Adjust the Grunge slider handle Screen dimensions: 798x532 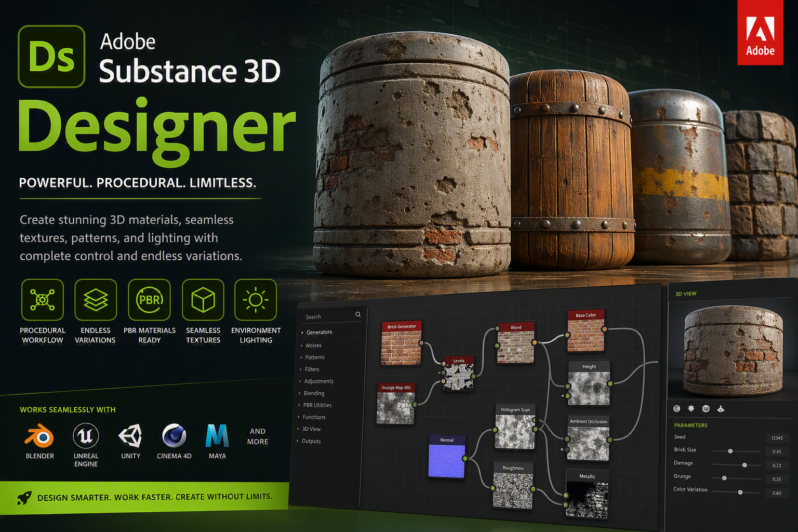pos(724,478)
